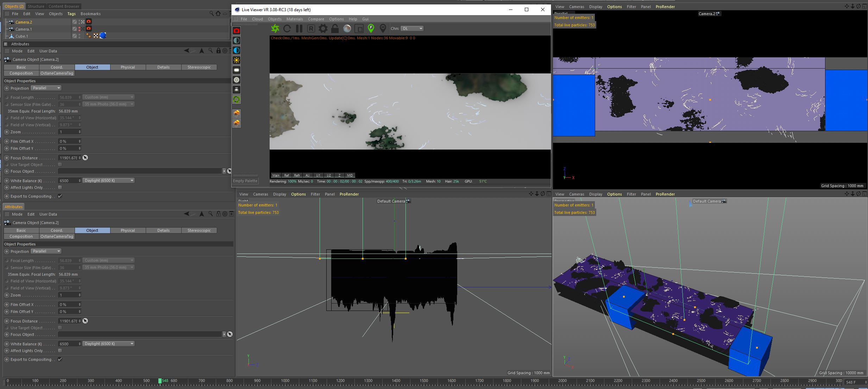Click the Octane send scene render icon
This screenshot has width=868, height=389.
[275, 28]
